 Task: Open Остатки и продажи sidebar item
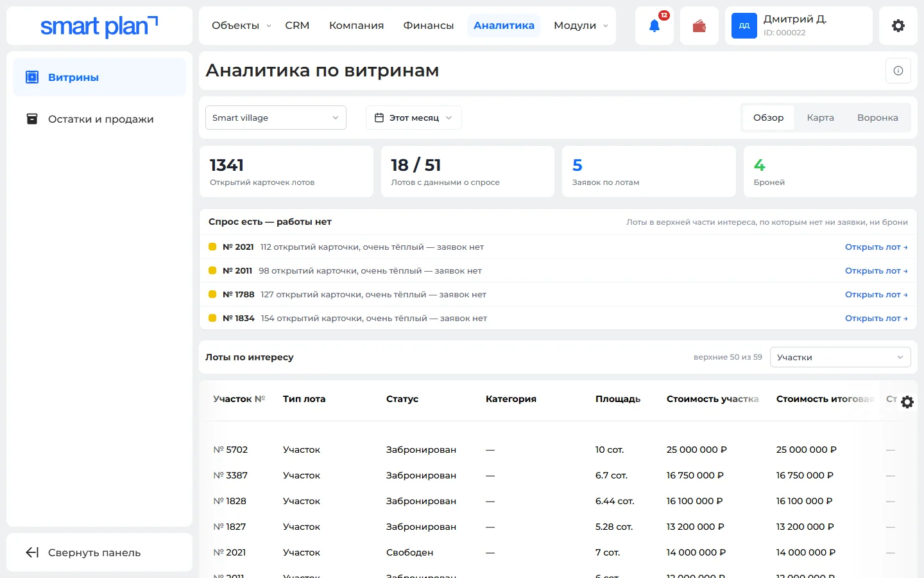99,119
